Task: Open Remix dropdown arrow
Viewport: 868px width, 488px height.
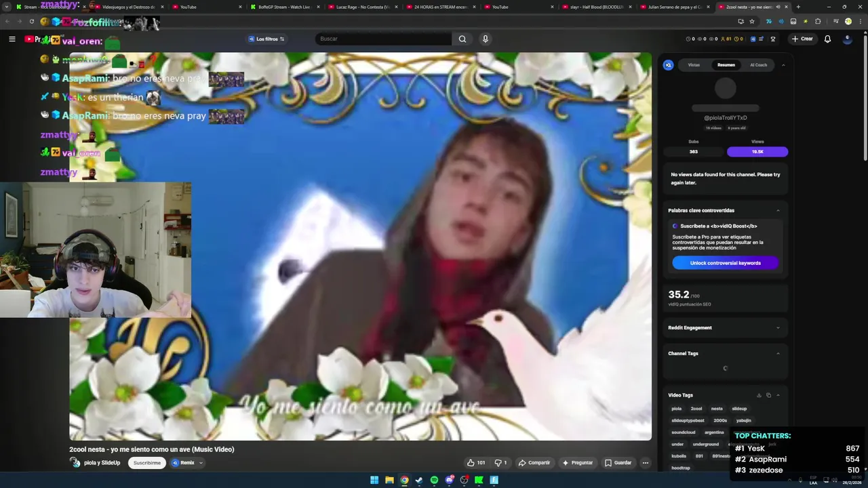Action: (x=201, y=463)
